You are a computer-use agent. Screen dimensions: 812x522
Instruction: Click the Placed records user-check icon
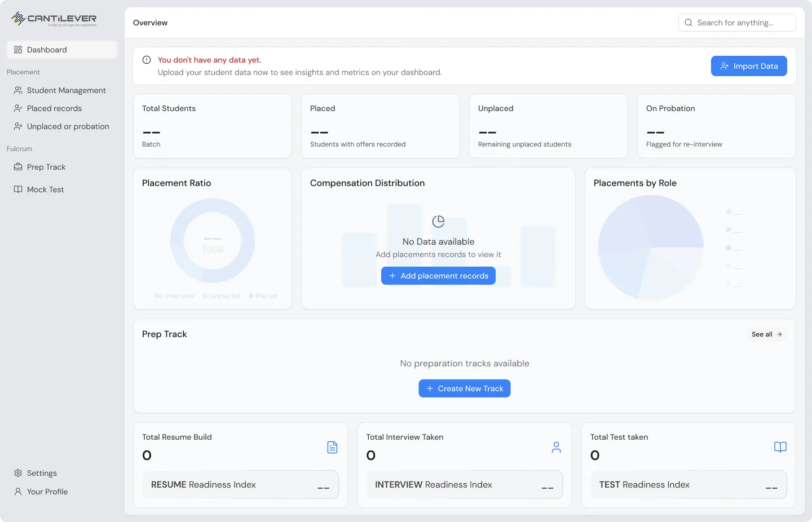click(x=18, y=108)
